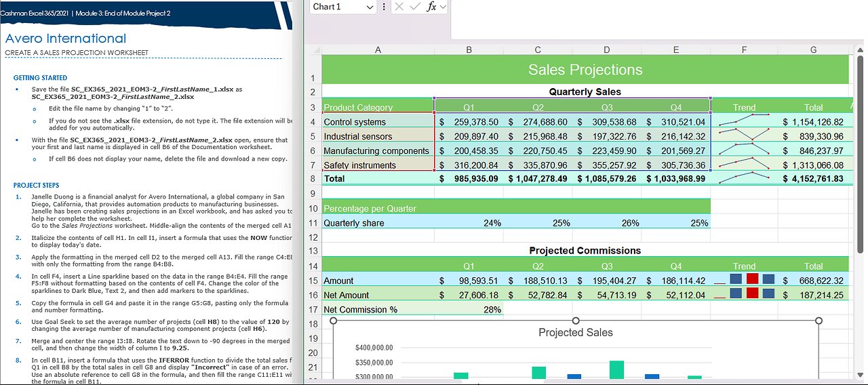Expand the formula bar chevron next to fx
The width and height of the screenshot is (868, 385).
pos(443,7)
